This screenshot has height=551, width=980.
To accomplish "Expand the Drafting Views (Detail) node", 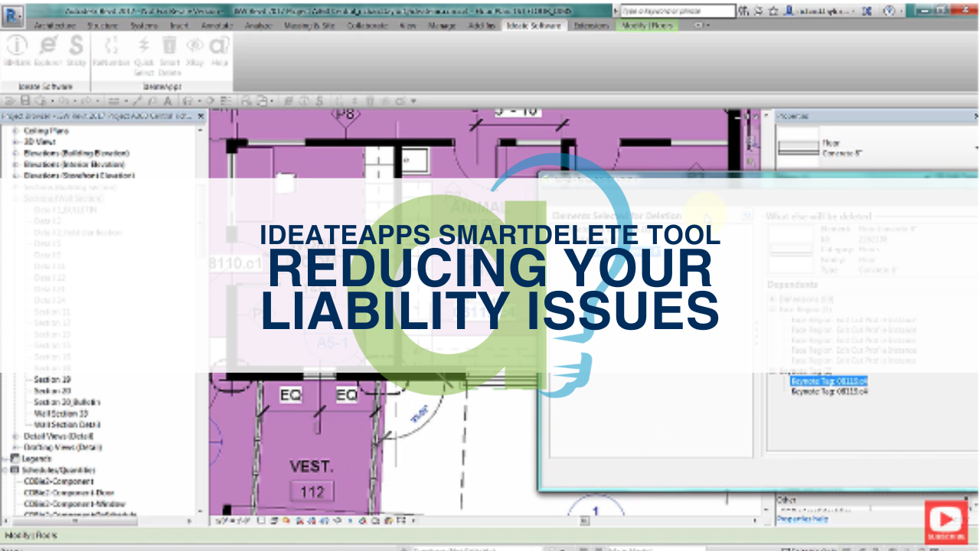I will (16, 447).
